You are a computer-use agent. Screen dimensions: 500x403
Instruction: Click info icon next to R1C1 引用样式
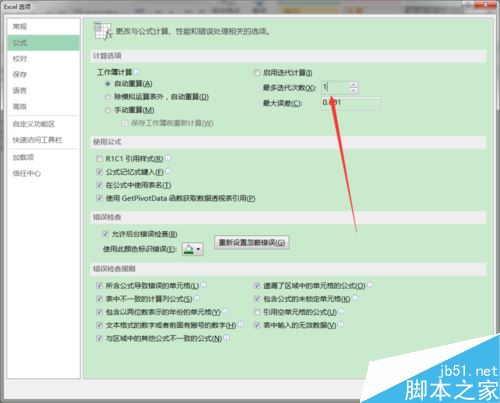[x=167, y=158]
